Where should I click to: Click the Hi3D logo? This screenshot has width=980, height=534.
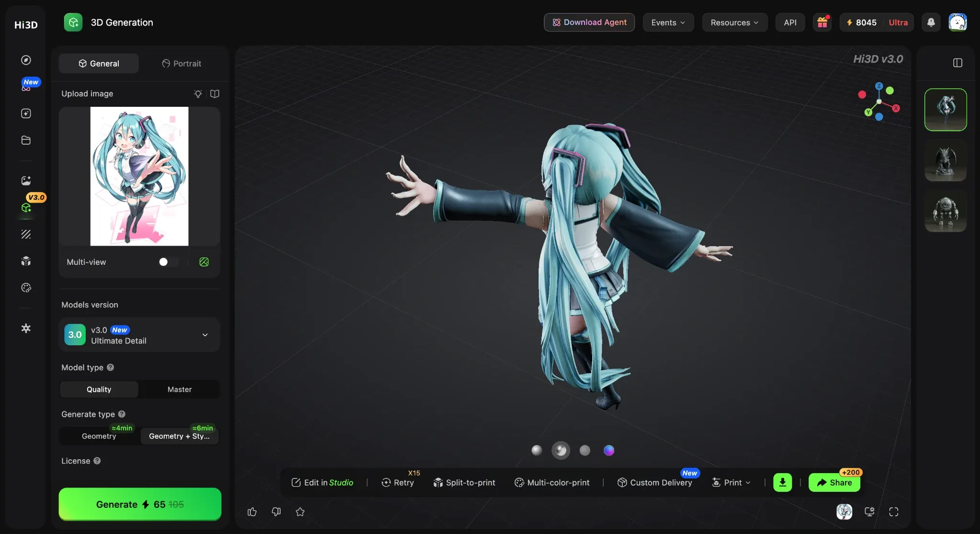point(26,25)
